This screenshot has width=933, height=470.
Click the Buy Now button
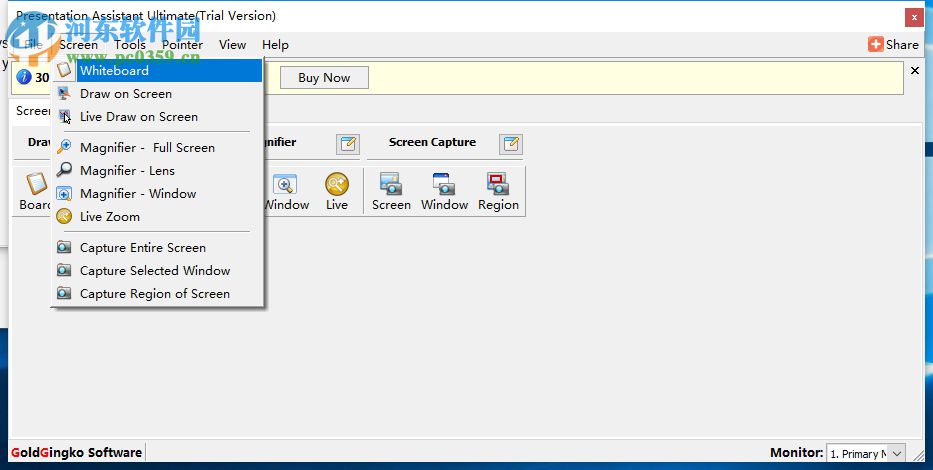click(x=324, y=78)
